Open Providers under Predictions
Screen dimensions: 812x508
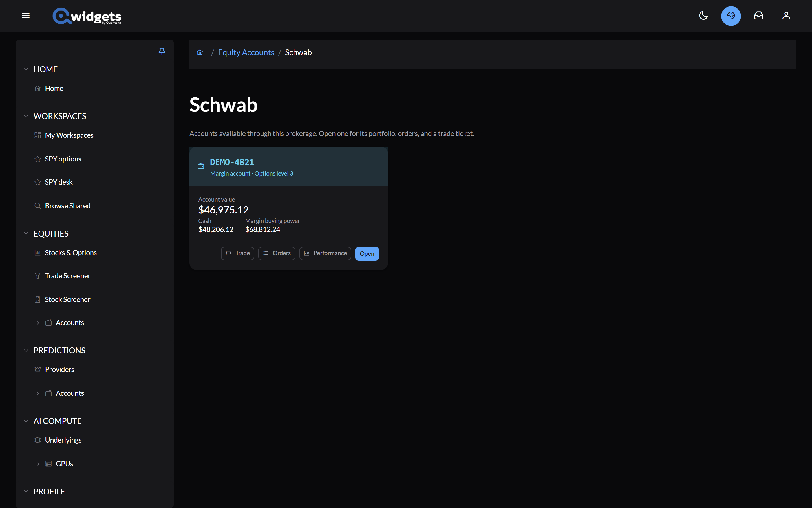click(x=60, y=370)
